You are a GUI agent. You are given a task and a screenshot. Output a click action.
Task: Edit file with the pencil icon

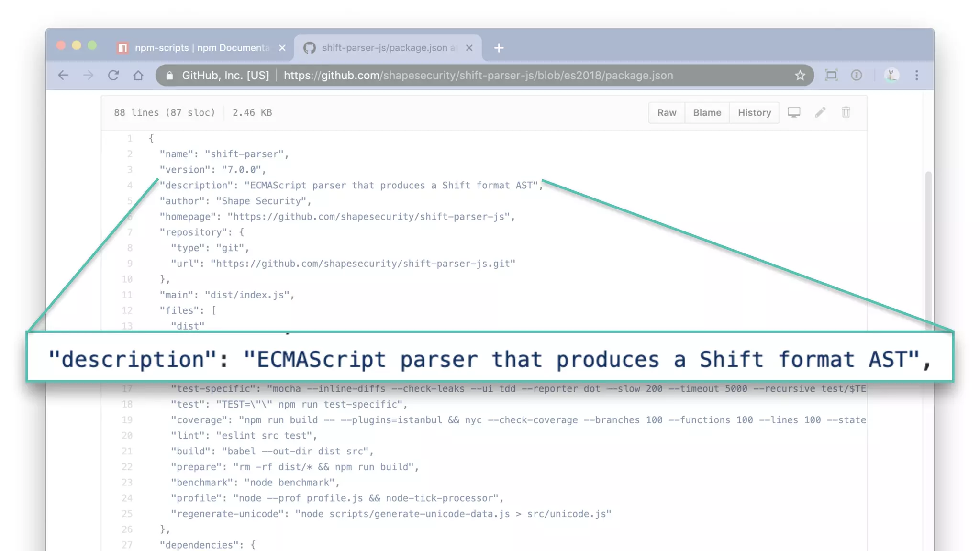[x=820, y=112]
